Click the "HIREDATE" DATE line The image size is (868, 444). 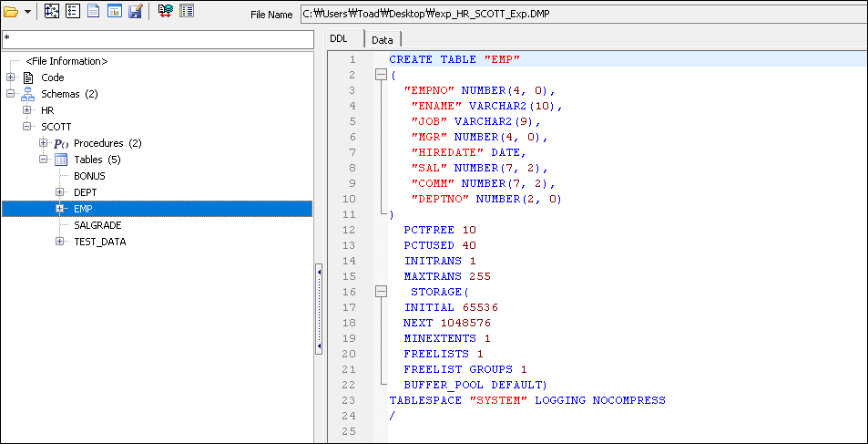pyautogui.click(x=468, y=152)
